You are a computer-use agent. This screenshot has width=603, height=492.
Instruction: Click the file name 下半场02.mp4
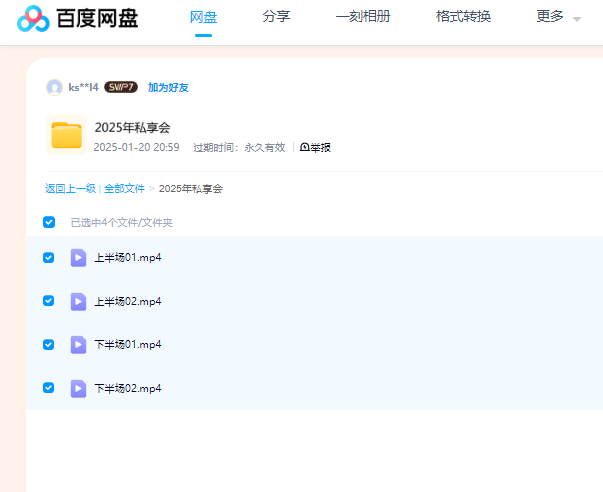(128, 388)
